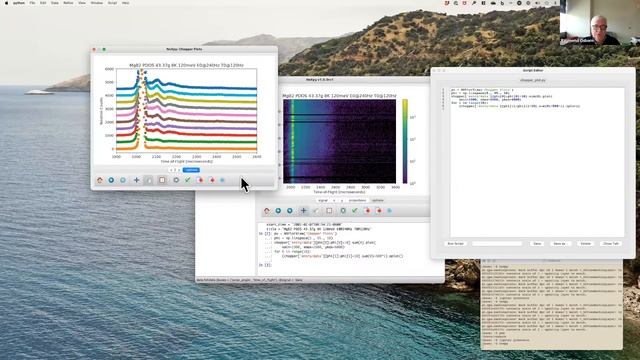Click Delete button in Script Editor

click(x=586, y=244)
